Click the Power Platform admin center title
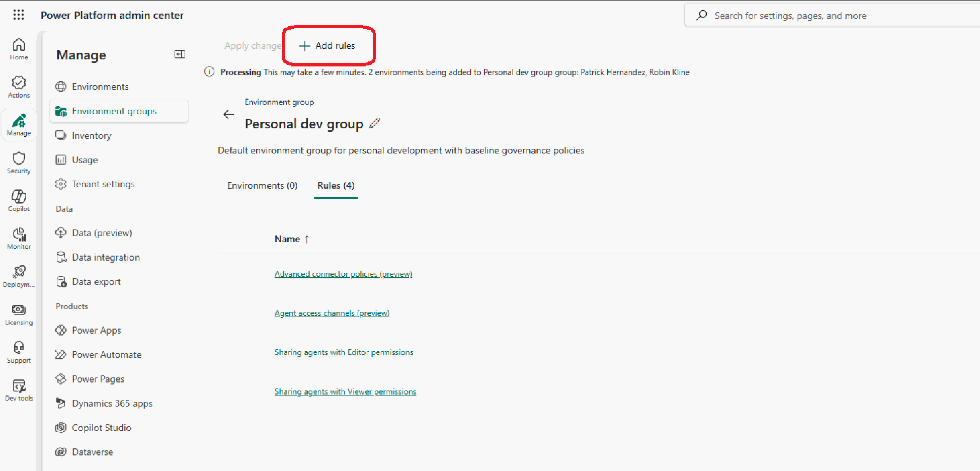The image size is (980, 471). click(x=112, y=16)
